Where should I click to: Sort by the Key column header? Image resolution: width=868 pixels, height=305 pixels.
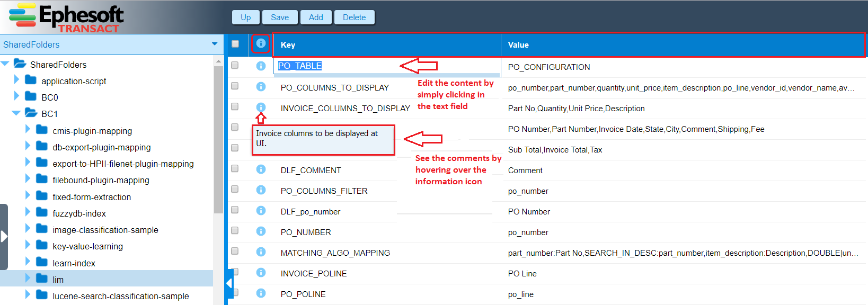[387, 45]
